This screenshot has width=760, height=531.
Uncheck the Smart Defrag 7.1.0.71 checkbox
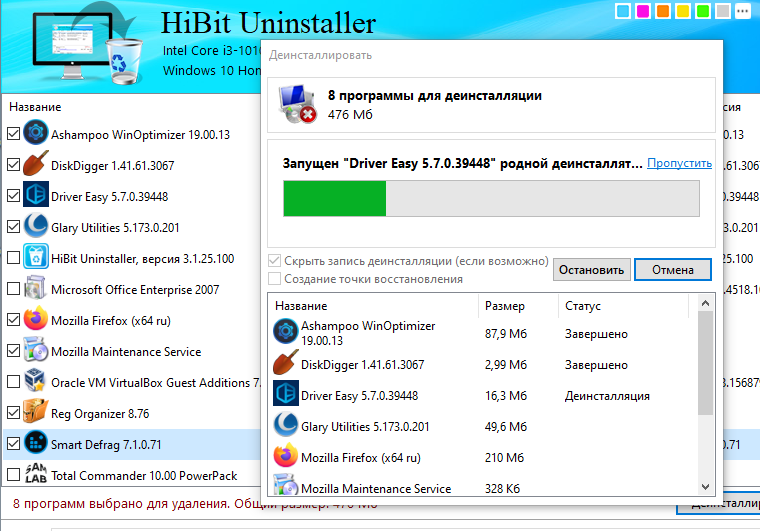pos(14,443)
